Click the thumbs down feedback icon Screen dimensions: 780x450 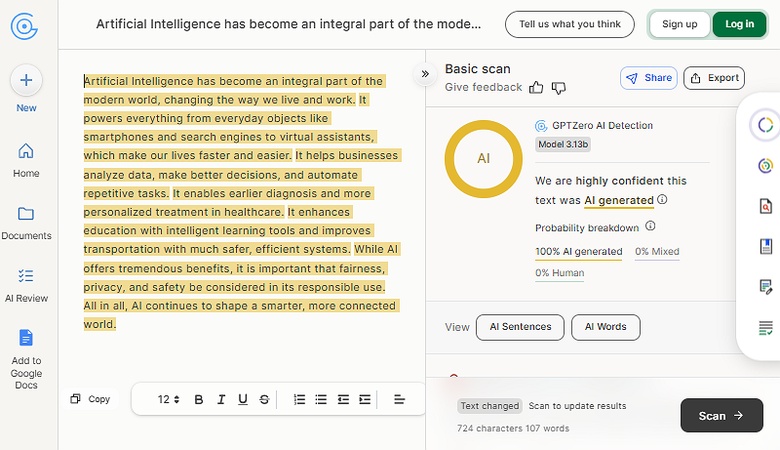(559, 88)
